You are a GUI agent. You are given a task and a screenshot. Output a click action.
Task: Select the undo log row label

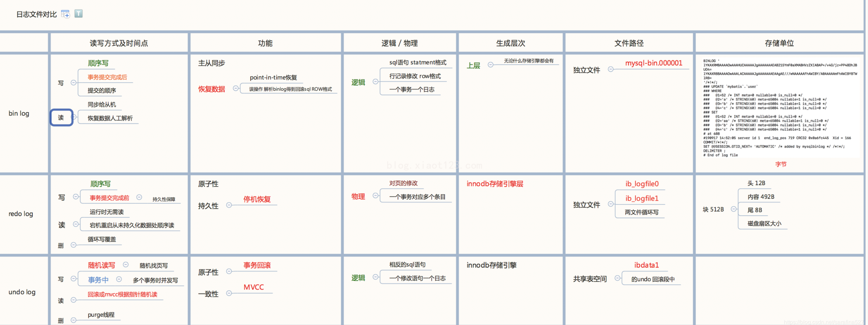pos(22,292)
